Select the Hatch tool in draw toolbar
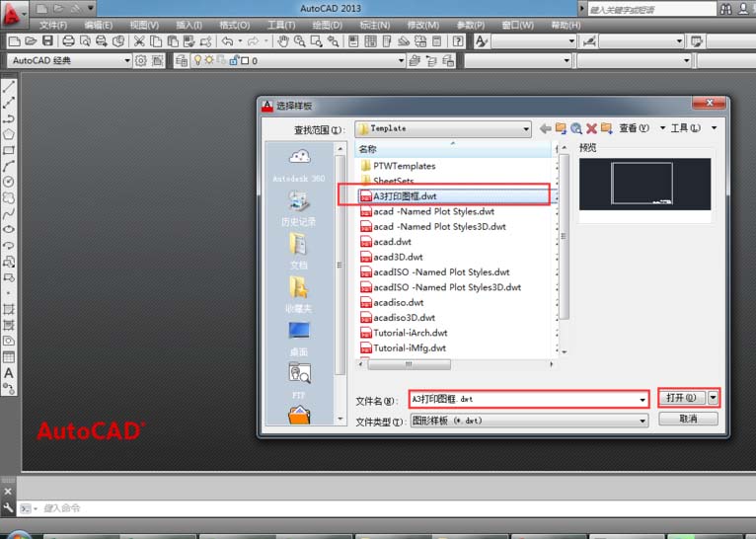The width and height of the screenshot is (756, 539). [9, 309]
